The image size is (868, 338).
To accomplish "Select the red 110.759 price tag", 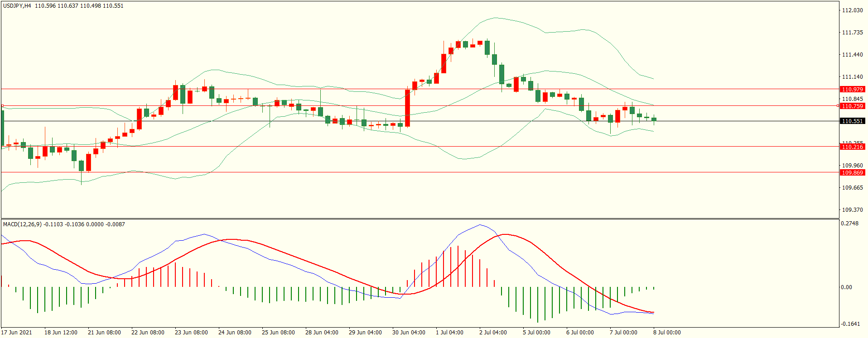I will click(852, 106).
